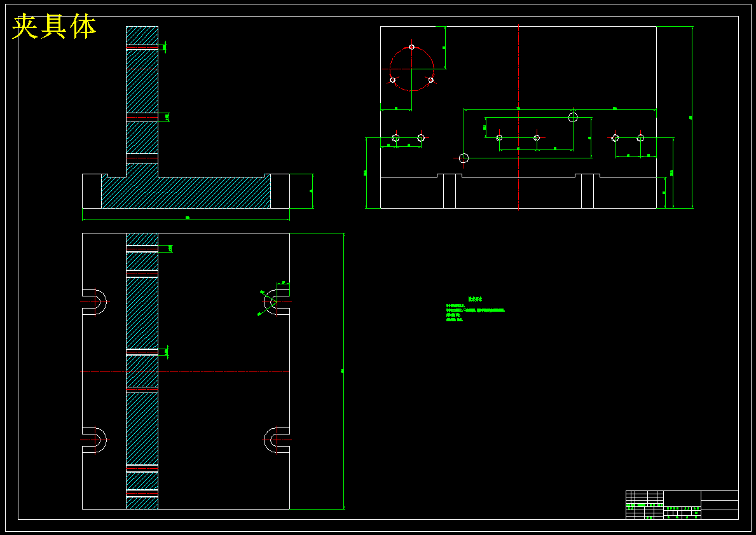756x535 pixels.
Task: Pick the rightmost small hole in the front view hole row
Action: pos(640,138)
